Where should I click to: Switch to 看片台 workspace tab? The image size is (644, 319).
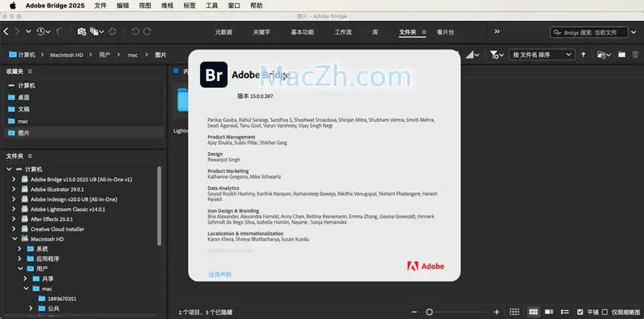445,32
